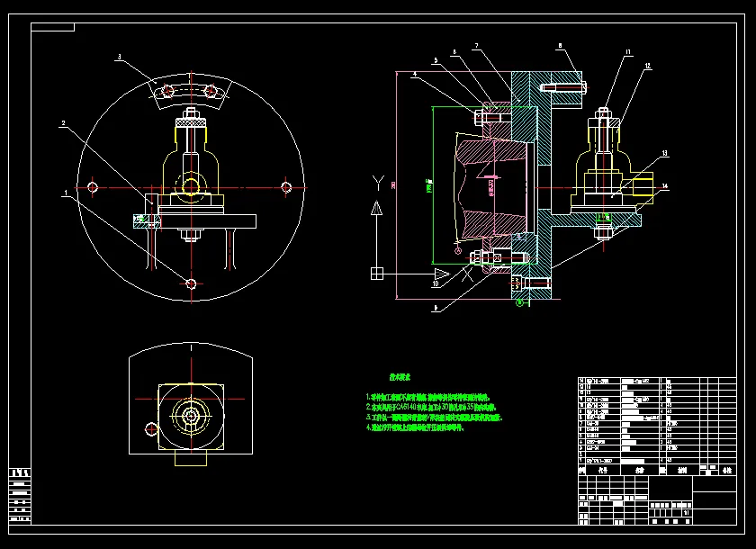Viewport: 756px width, 549px height.
Task: Click the revision block at lower-left border
Action: [x=20, y=496]
